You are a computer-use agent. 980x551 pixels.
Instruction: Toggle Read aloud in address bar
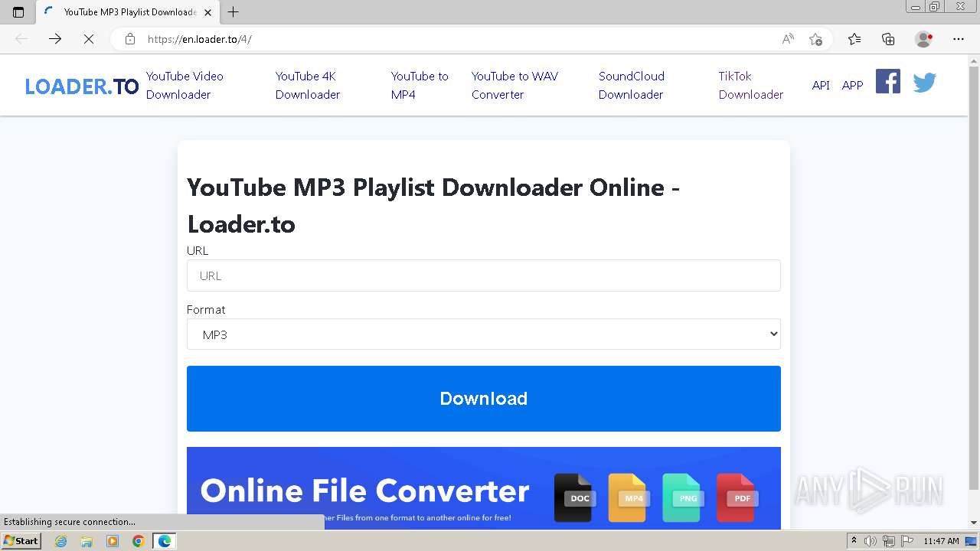coord(788,39)
